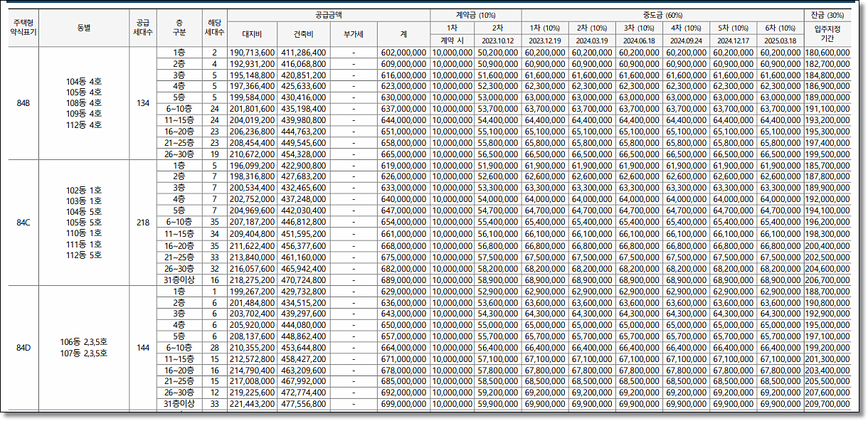Select land cost 204,019,200 cell
The height and width of the screenshot is (421, 868).
252,120
